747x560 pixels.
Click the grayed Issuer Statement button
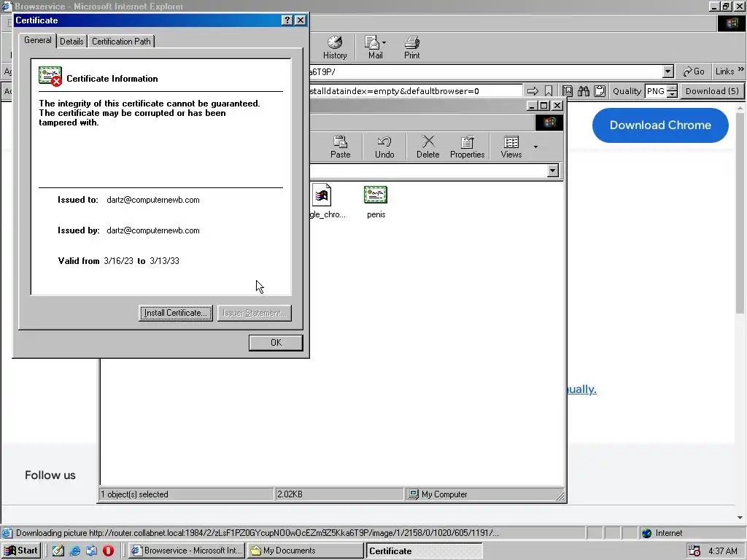255,313
